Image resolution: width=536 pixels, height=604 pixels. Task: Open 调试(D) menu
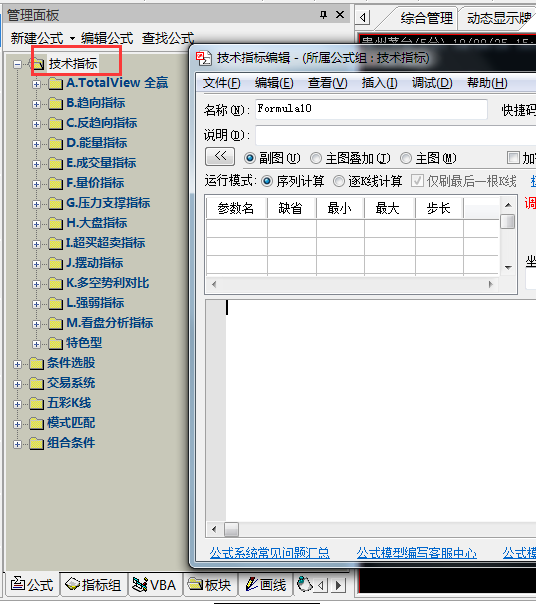pos(432,83)
